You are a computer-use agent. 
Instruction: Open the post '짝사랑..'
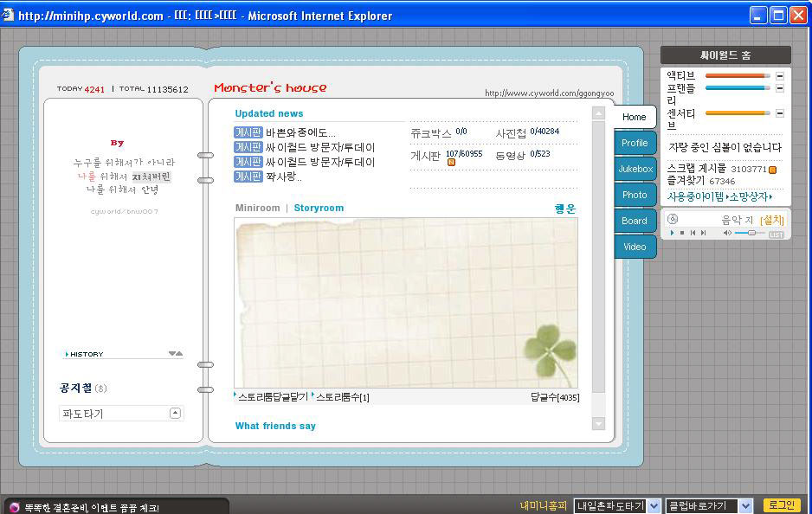tap(283, 177)
